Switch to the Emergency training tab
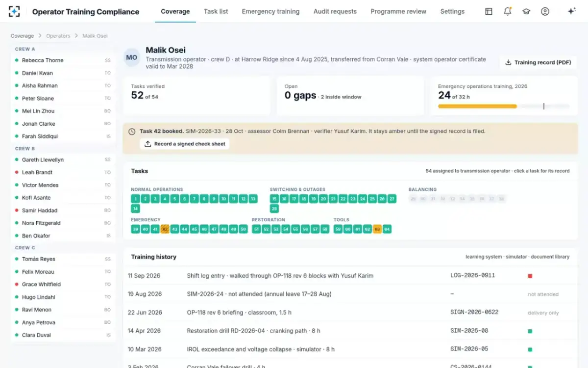This screenshot has height=368, width=588. pos(270,11)
